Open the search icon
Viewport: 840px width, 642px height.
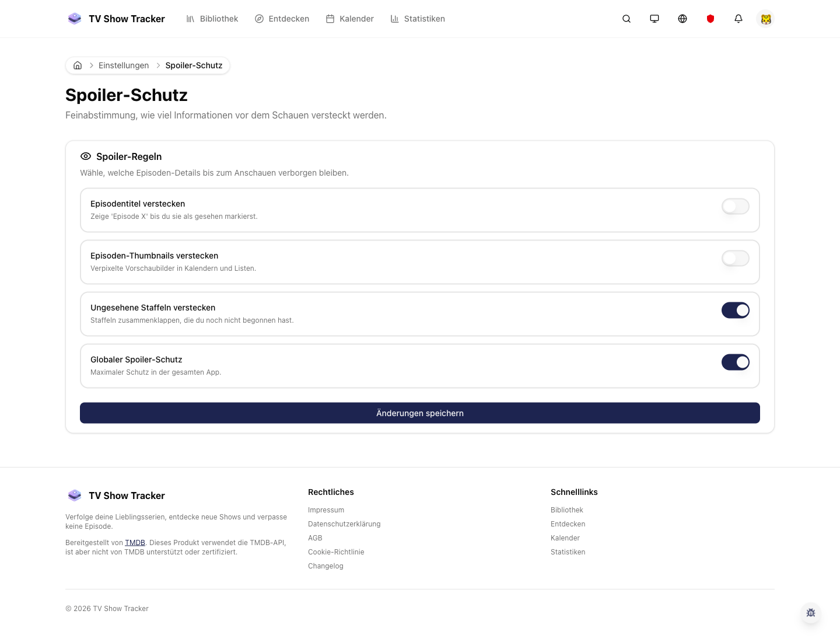[x=626, y=19]
